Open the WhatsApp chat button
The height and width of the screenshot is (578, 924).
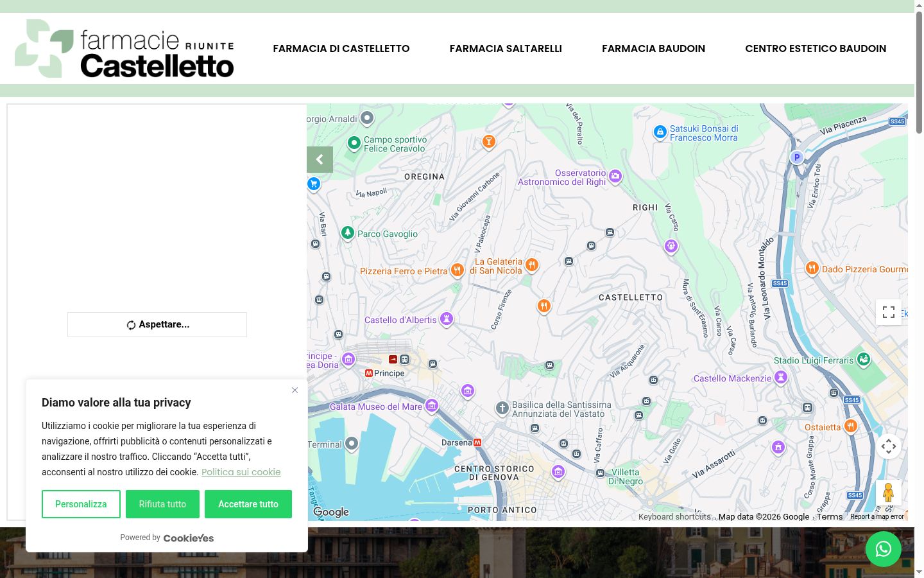(x=884, y=549)
